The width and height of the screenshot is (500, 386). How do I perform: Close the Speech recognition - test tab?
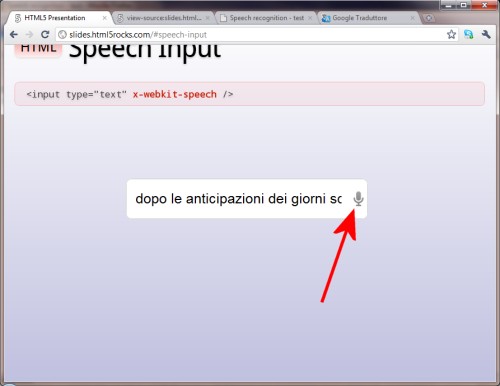tap(310, 18)
